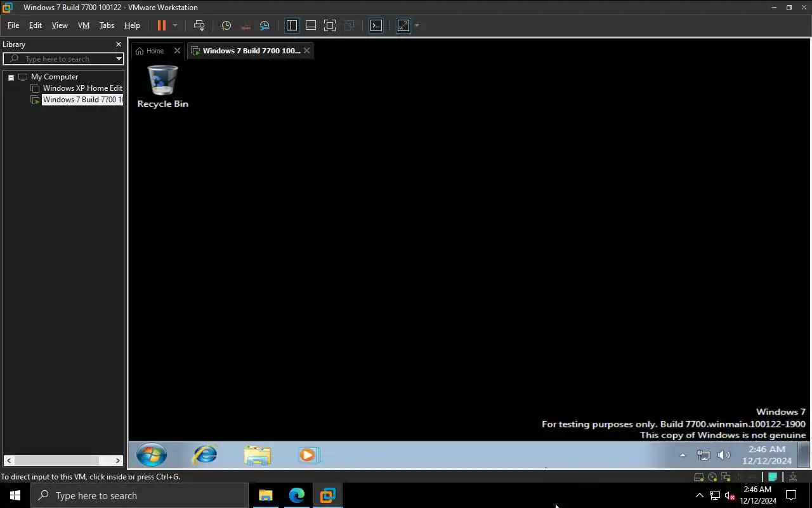Click the library horizontal scrollbar

[x=63, y=460]
